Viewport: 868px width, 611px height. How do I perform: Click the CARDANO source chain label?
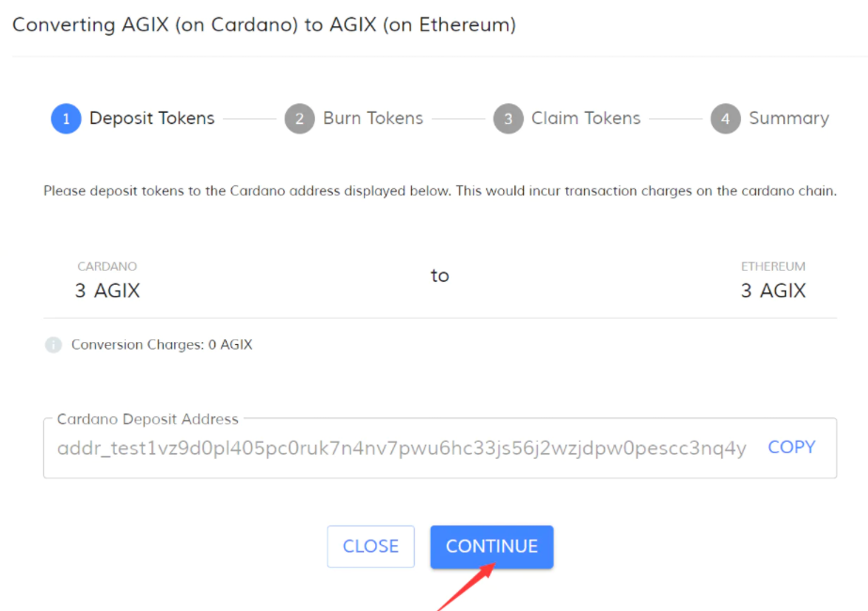107,267
